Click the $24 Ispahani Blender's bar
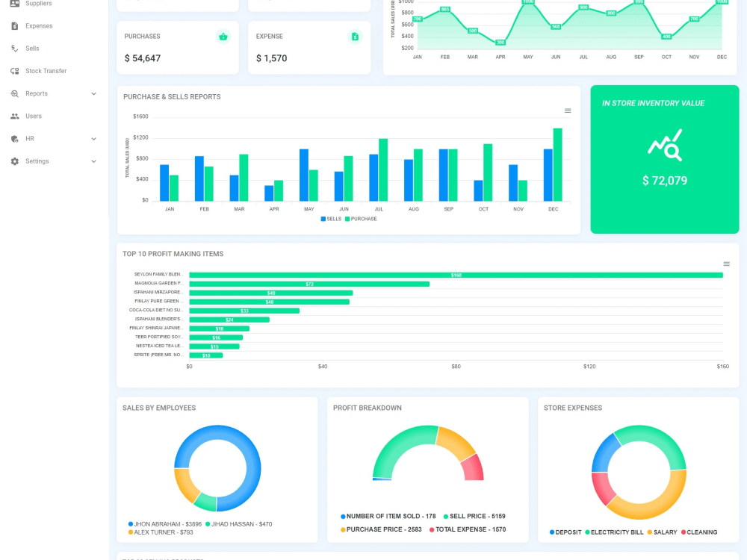Image resolution: width=747 pixels, height=560 pixels. point(229,320)
